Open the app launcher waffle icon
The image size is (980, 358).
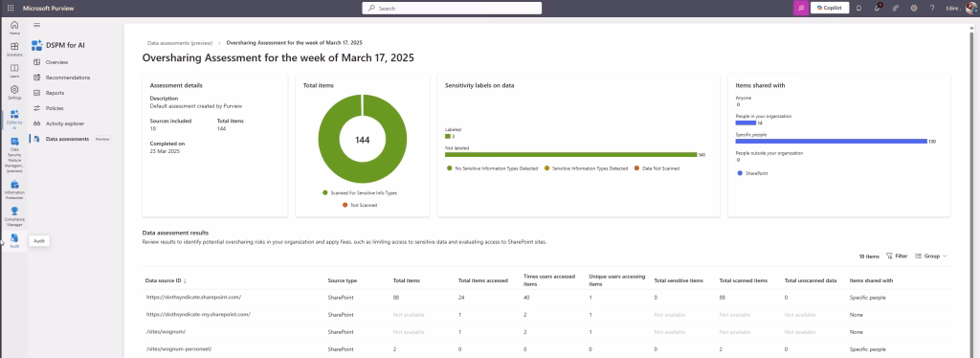pyautogui.click(x=10, y=8)
